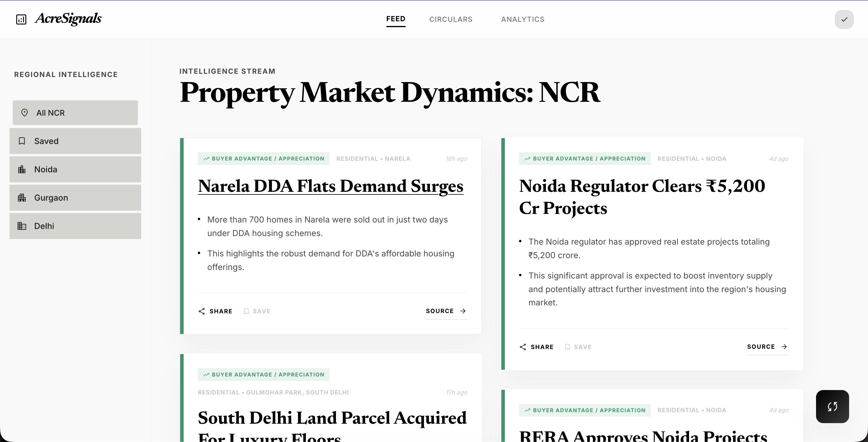The height and width of the screenshot is (442, 868).
Task: Switch to the CIRCULARS tab
Action: point(451,19)
